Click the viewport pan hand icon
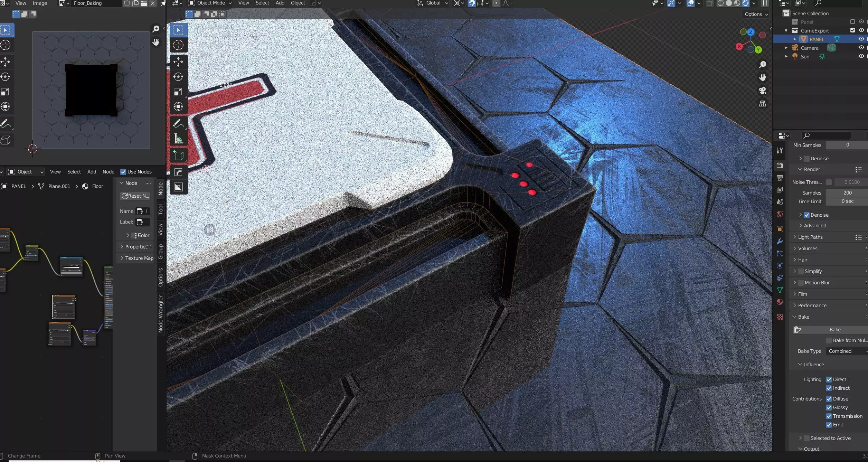 pyautogui.click(x=762, y=77)
